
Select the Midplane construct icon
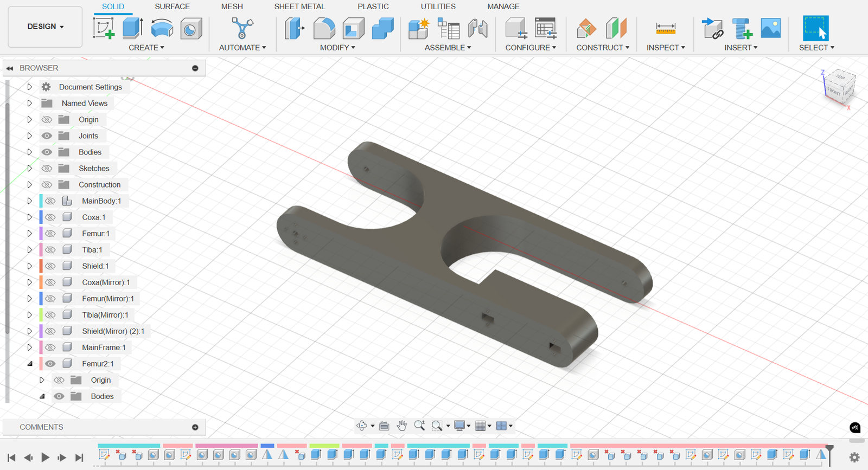[616, 28]
